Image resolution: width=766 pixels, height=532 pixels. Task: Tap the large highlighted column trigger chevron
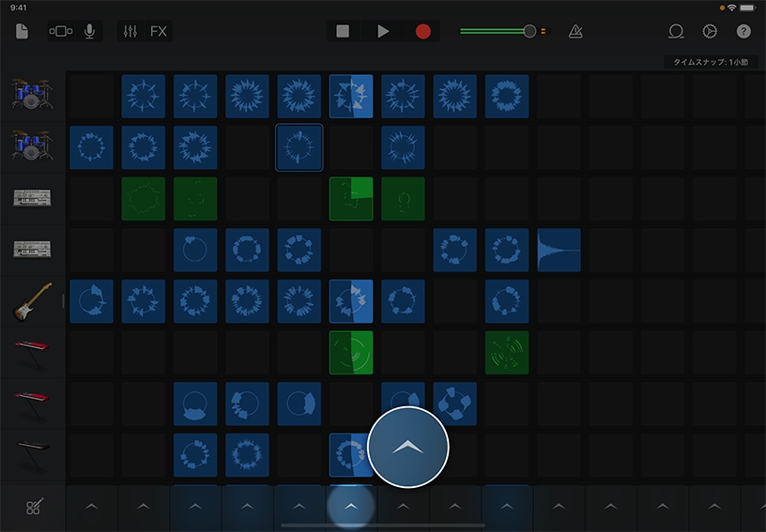pyautogui.click(x=408, y=448)
